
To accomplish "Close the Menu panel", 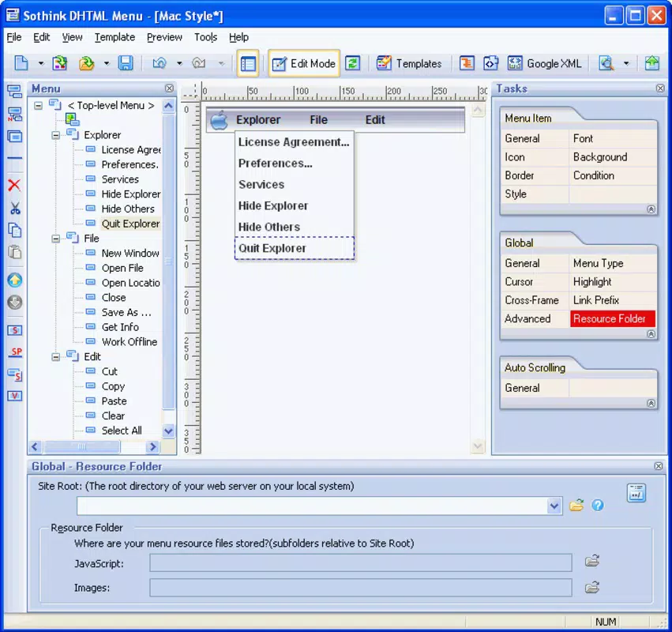I will click(x=169, y=88).
